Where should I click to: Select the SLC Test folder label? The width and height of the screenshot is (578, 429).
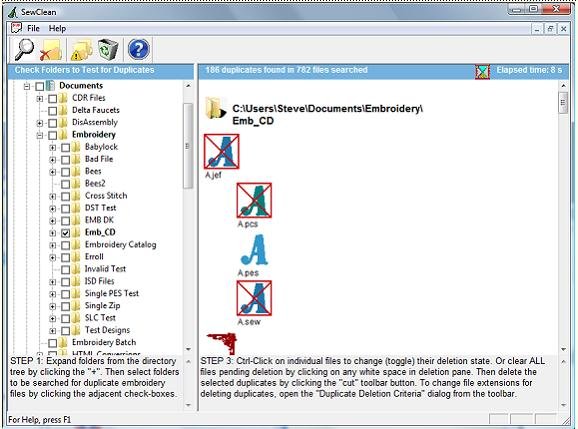tap(100, 318)
